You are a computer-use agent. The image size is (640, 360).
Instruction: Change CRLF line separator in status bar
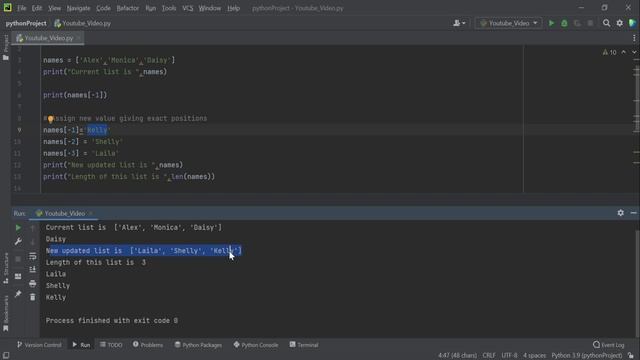click(489, 356)
